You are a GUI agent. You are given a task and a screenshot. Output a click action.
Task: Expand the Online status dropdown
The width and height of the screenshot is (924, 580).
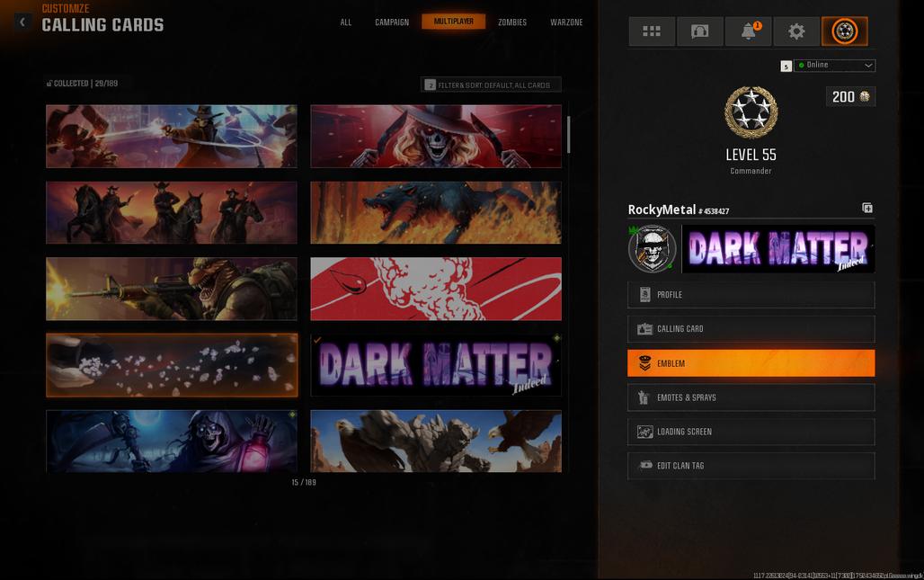tap(835, 66)
